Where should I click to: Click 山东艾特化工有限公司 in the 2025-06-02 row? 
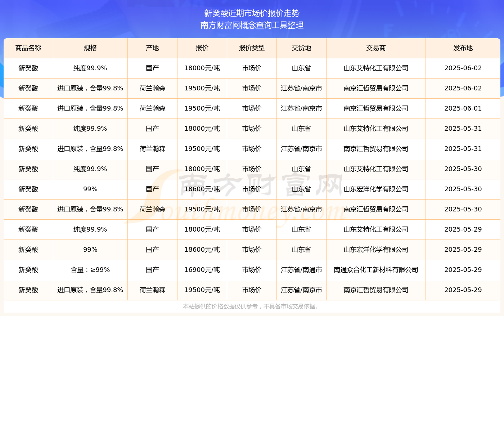click(376, 68)
